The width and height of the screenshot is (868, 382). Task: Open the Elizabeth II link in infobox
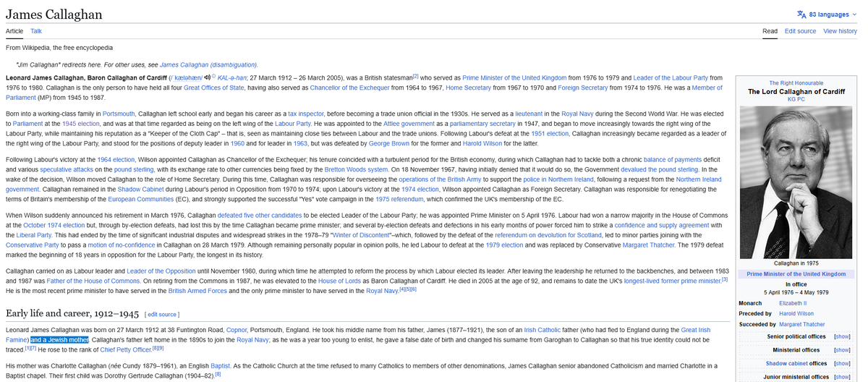tap(793, 303)
